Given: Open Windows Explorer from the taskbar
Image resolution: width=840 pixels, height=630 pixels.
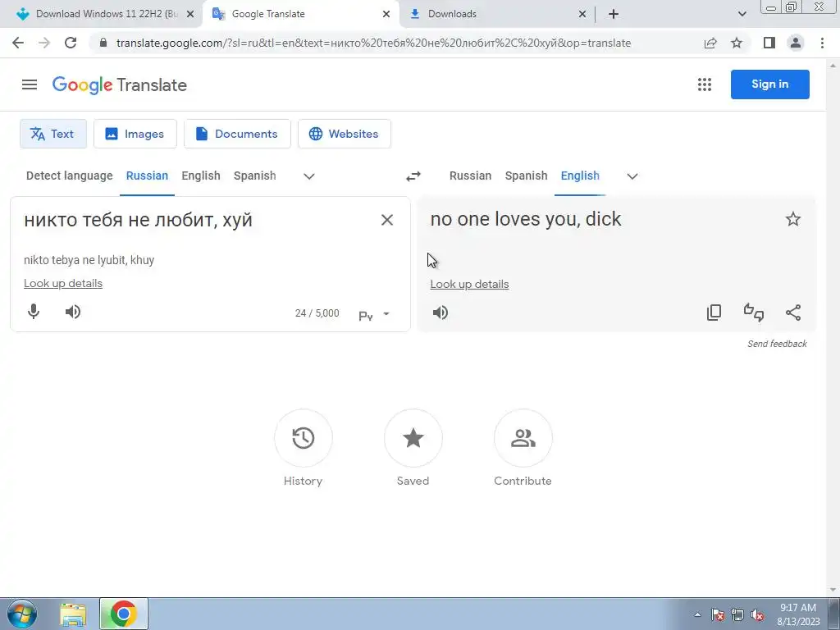Looking at the screenshot, I should click(73, 614).
